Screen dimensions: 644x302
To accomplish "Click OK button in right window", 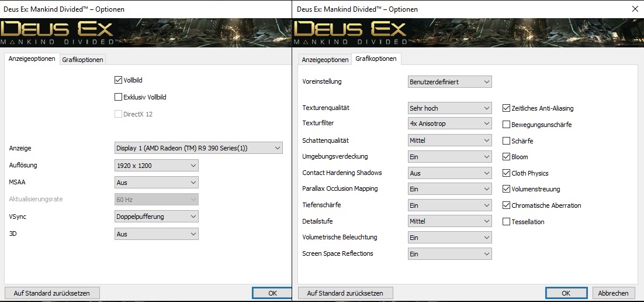I will coord(566,293).
